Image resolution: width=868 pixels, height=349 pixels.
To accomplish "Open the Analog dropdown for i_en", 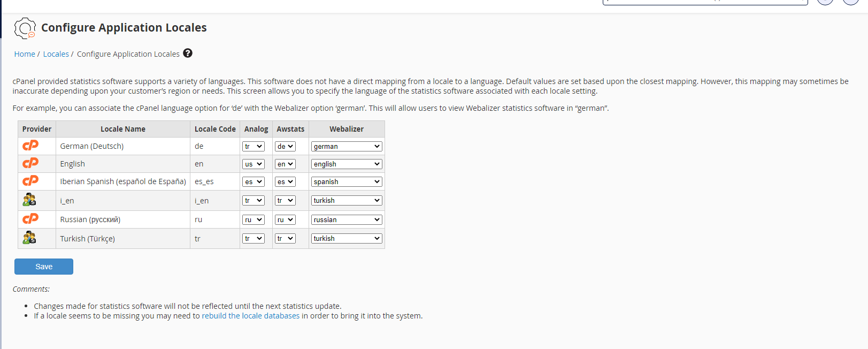I will 254,200.
